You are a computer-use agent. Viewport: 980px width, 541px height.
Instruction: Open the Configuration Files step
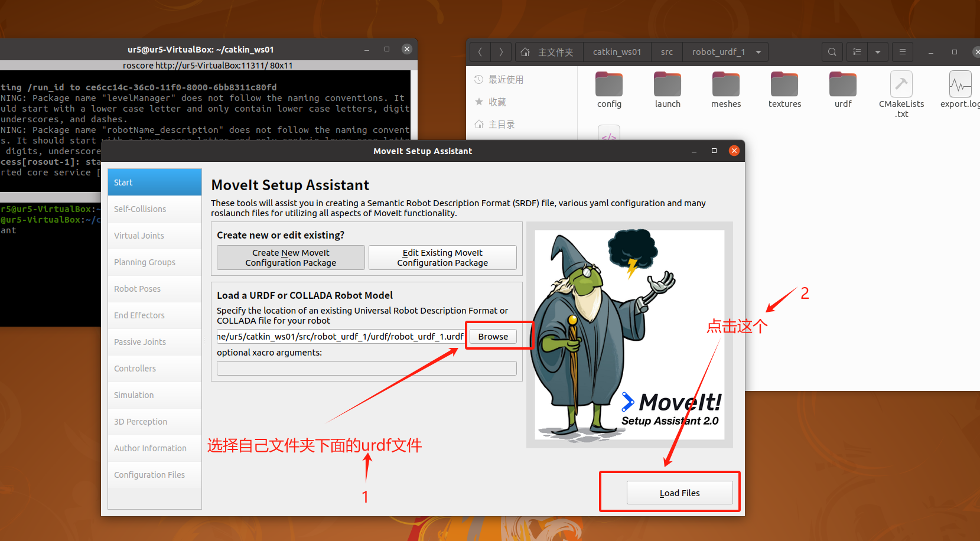(155, 474)
